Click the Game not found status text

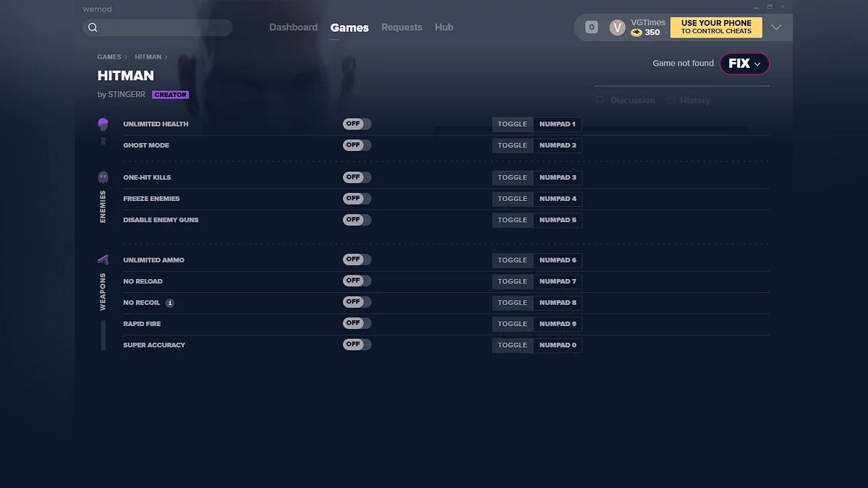tap(683, 64)
